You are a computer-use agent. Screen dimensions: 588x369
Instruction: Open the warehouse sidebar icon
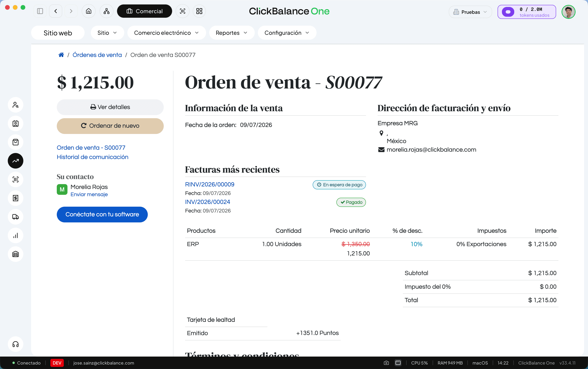[x=16, y=254]
